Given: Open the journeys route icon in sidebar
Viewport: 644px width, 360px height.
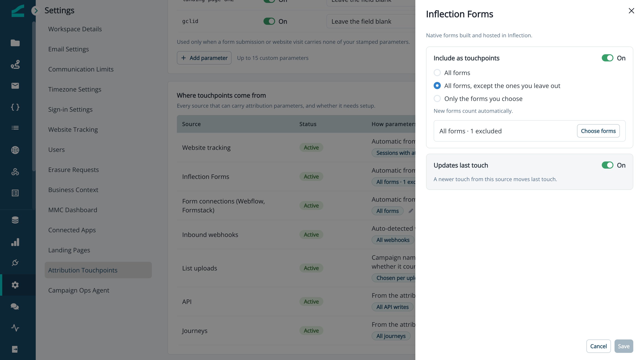Looking at the screenshot, I should (x=15, y=64).
